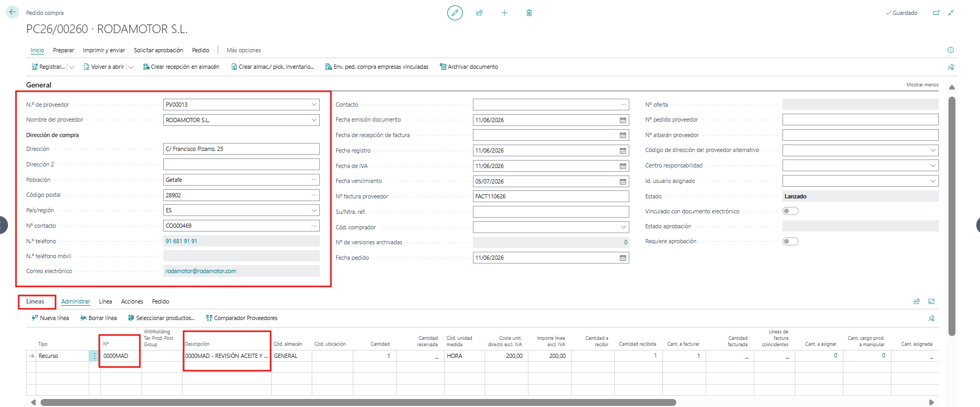Open page in new window icon
The image size is (980, 407).
pyautogui.click(x=936, y=13)
